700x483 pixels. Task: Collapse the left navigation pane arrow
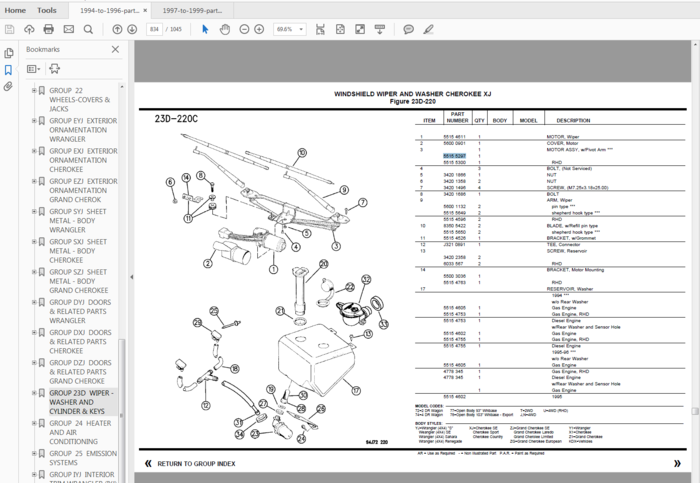point(131,277)
